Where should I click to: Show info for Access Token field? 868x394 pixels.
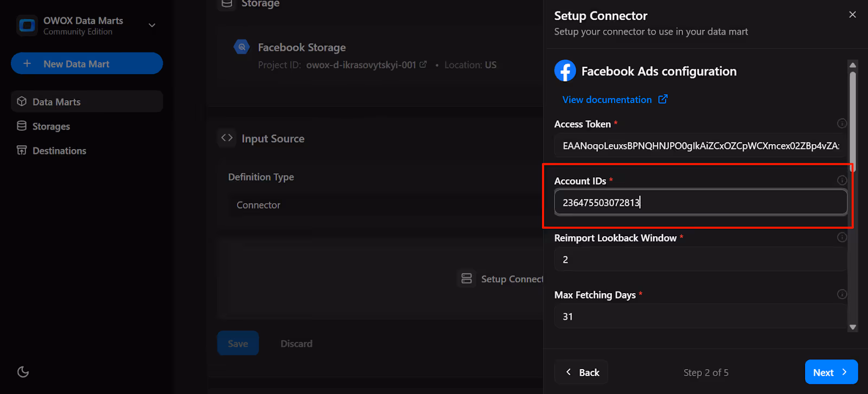pos(842,124)
